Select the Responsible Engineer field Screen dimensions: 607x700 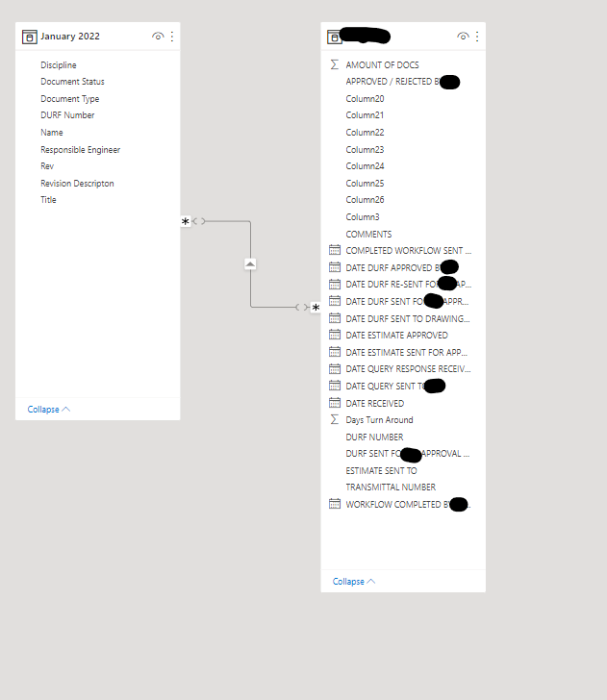click(81, 150)
